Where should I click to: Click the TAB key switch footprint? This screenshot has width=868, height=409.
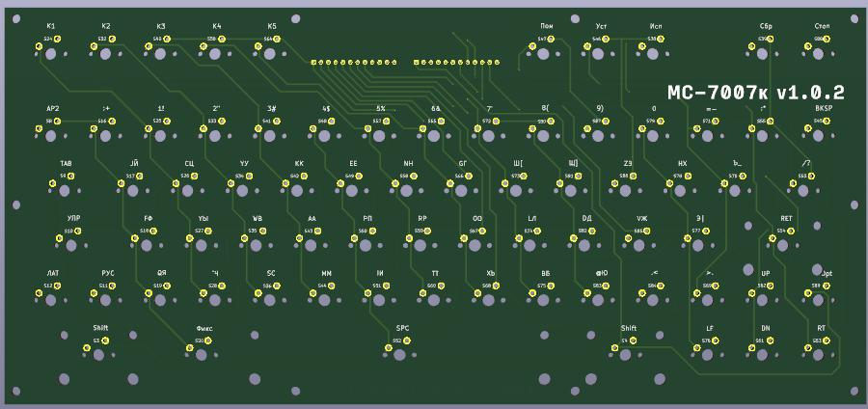66,191
